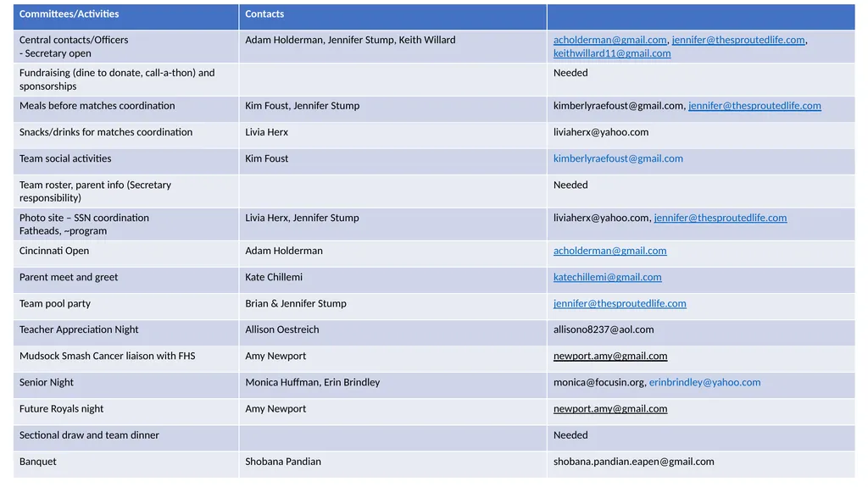The width and height of the screenshot is (868, 487).
Task: Click the 'Allison Oestreich' contact cell
Action: [x=393, y=333]
